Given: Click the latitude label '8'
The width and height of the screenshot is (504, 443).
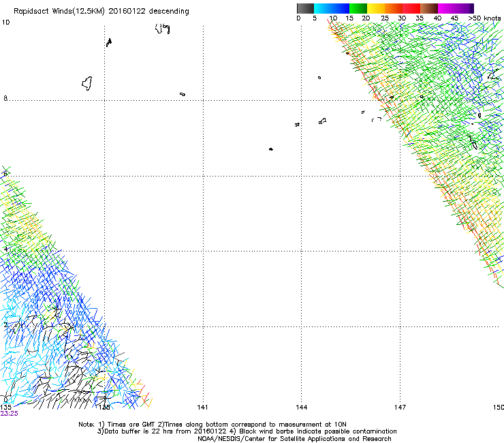Looking at the screenshot, I should pyautogui.click(x=5, y=98).
